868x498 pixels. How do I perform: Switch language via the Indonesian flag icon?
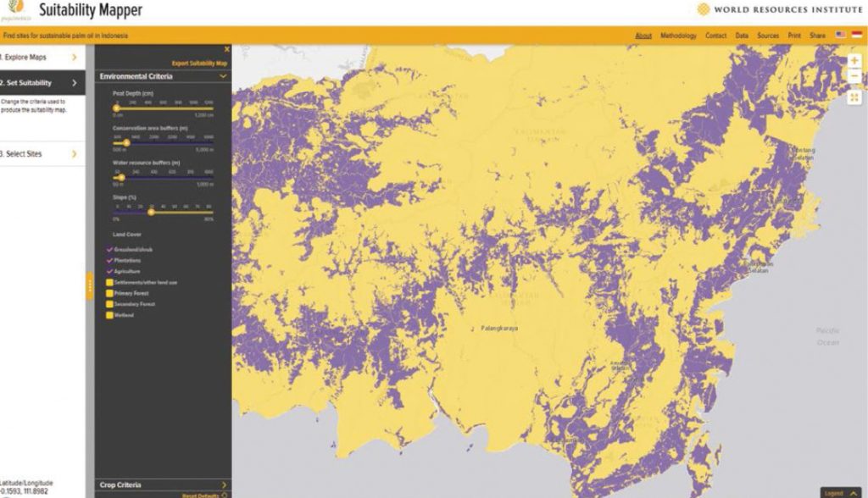pyautogui.click(x=856, y=34)
